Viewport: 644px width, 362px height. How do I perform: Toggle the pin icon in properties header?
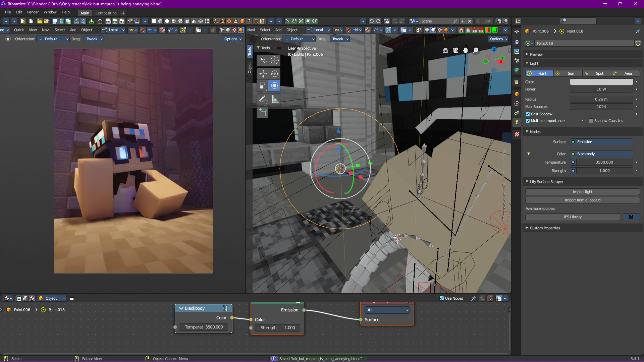(x=637, y=31)
